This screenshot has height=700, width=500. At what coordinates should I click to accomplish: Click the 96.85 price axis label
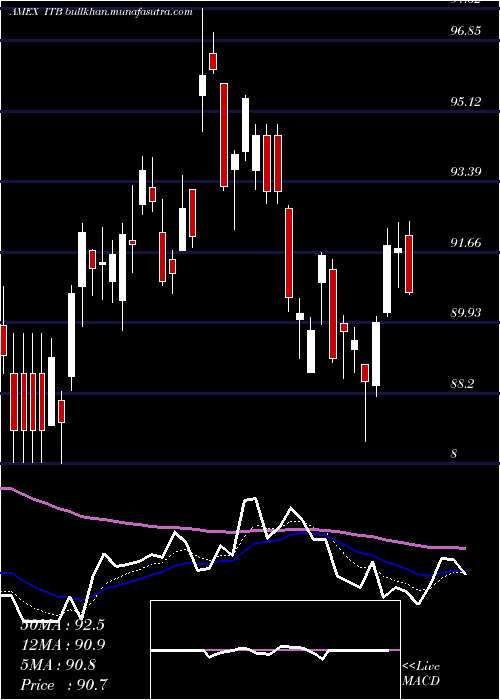(x=466, y=31)
